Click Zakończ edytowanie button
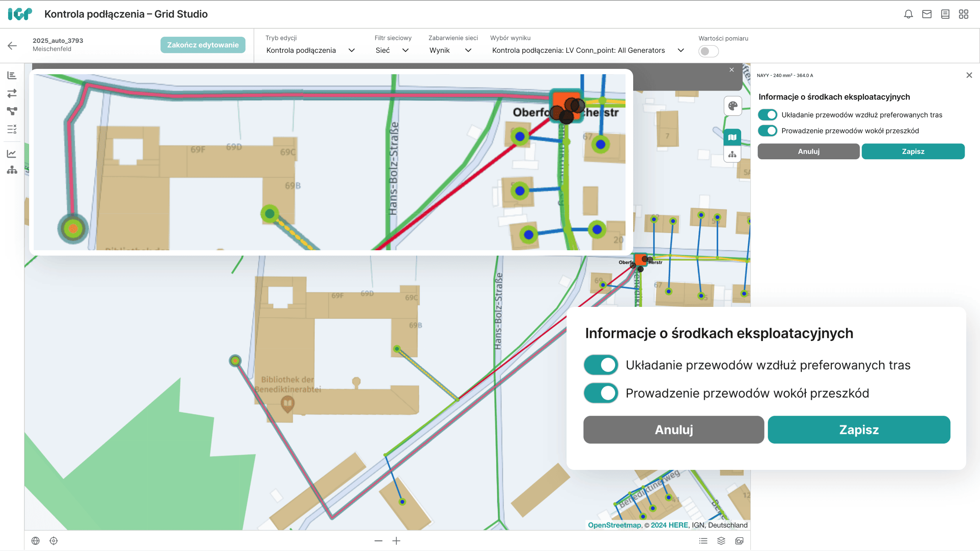Screen dimensions: 980x551 tap(203, 45)
